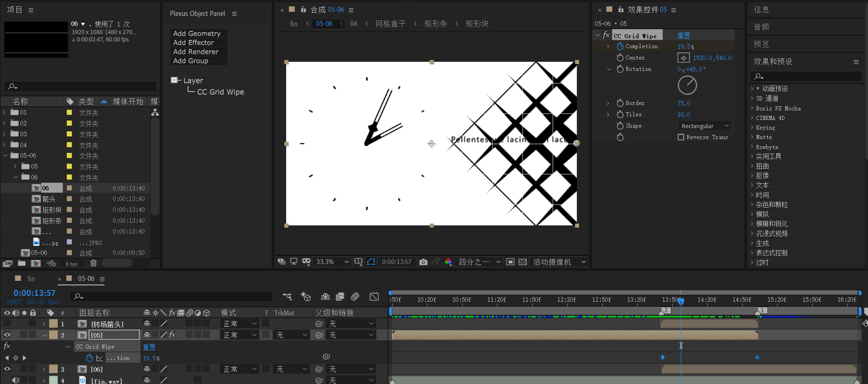868x384 pixels.
Task: Open the graph editor in the timeline
Action: (x=374, y=297)
